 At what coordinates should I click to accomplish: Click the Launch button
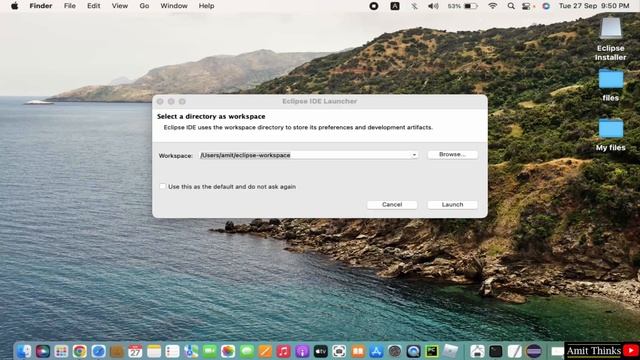pyautogui.click(x=452, y=204)
